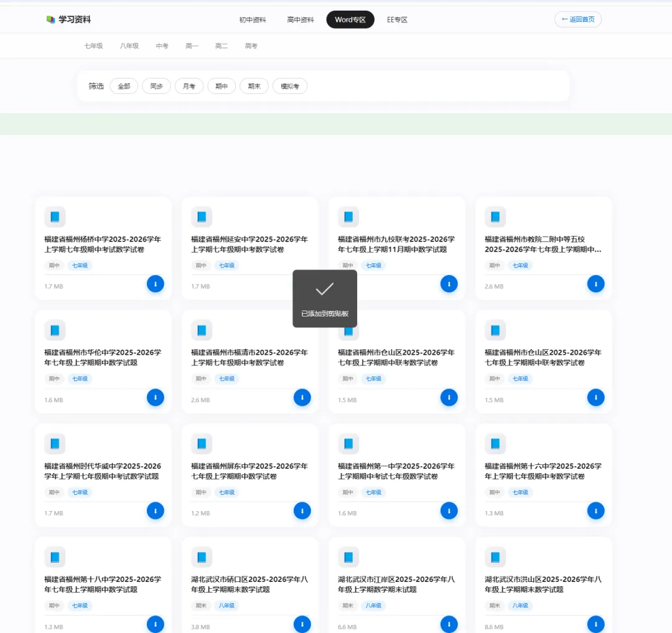This screenshot has width=672, height=633.
Task: Download the 武汉市洪山区 final paper
Action: (595, 624)
